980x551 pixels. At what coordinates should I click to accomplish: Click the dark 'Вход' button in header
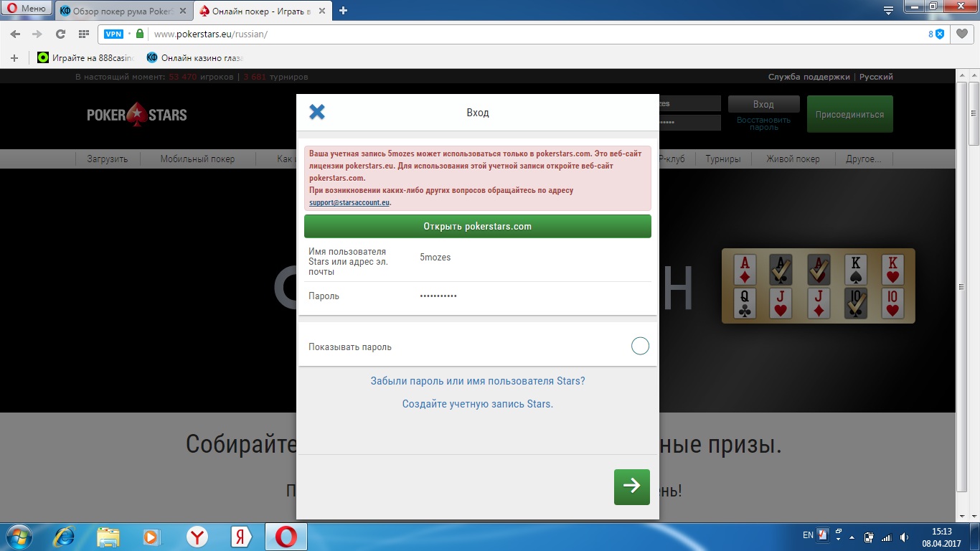click(x=763, y=104)
